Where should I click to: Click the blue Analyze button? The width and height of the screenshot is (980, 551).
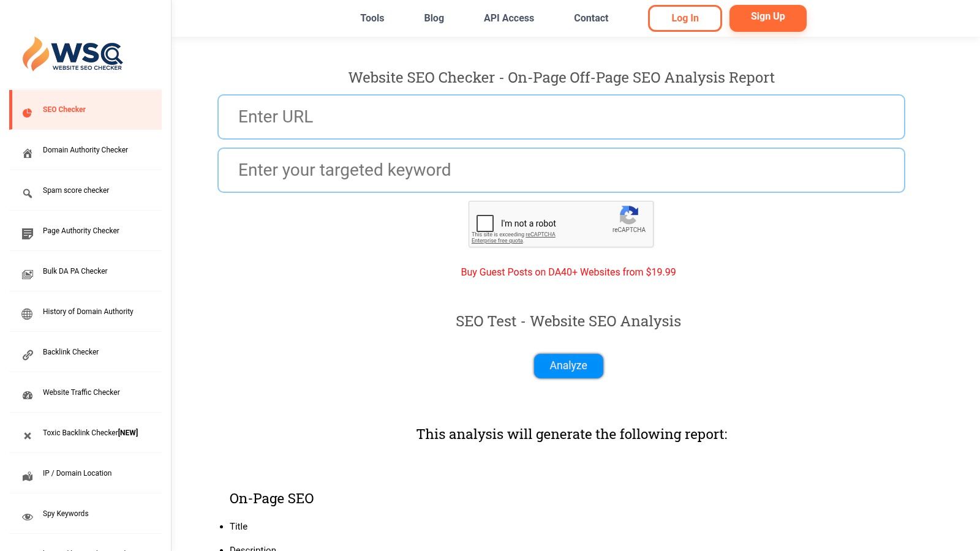(568, 365)
